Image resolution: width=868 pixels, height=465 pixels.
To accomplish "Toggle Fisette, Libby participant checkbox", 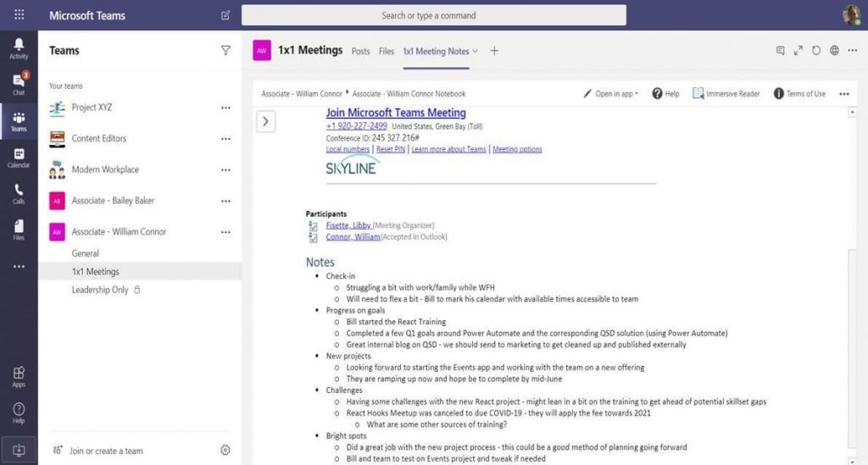I will [x=314, y=225].
